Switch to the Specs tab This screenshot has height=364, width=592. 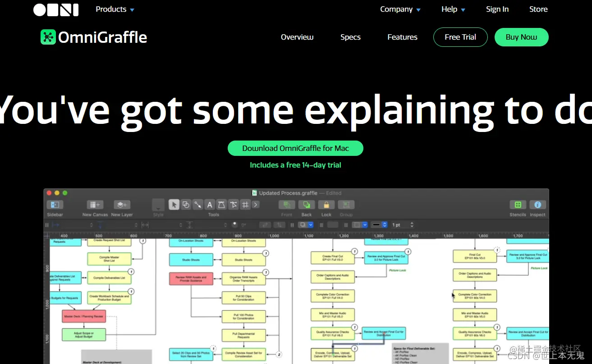350,37
